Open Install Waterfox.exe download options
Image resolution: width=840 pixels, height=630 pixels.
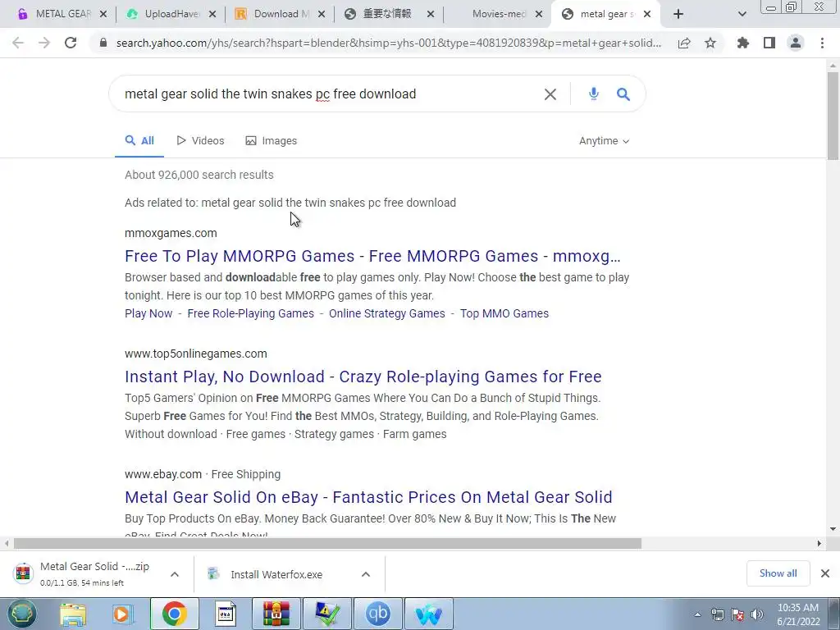click(x=366, y=574)
